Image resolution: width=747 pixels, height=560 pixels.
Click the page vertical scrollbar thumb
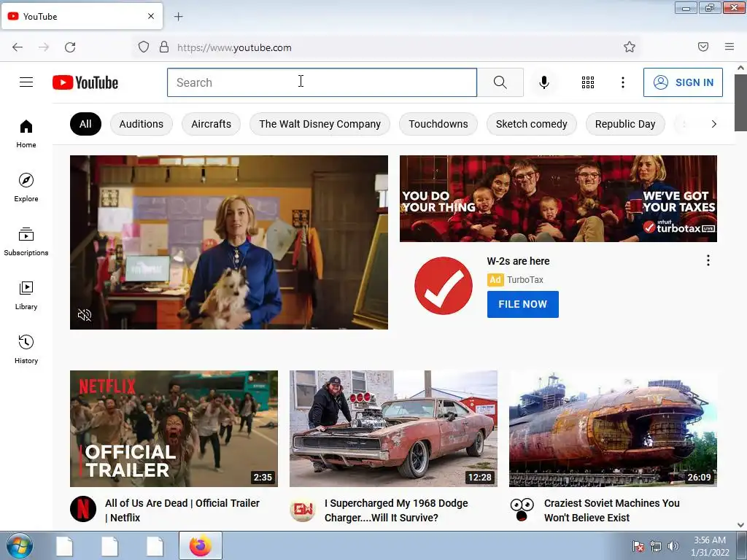point(740,102)
